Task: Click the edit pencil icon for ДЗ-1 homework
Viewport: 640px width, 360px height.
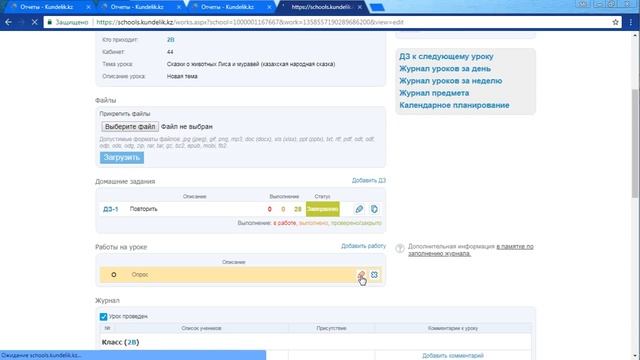Action: coord(359,209)
